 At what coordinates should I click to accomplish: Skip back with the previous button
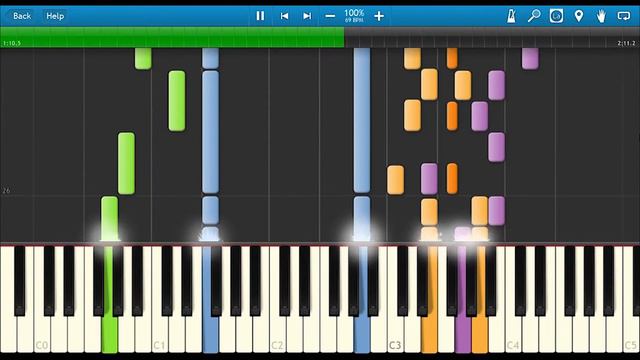point(284,16)
